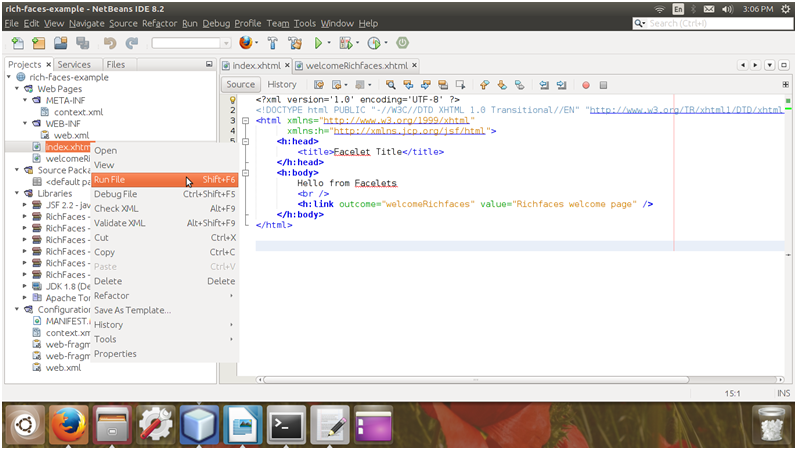Click the Source view button
Viewport: 797px width, 450px height.
point(240,84)
